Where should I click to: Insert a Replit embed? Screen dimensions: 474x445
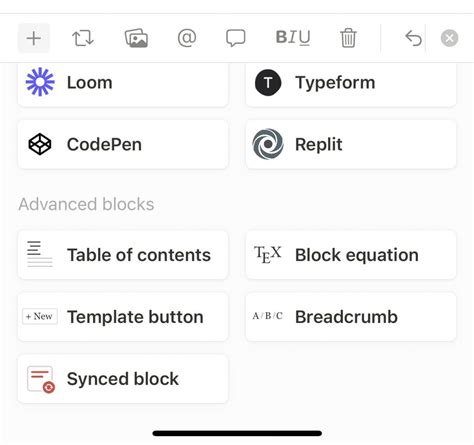point(351,144)
